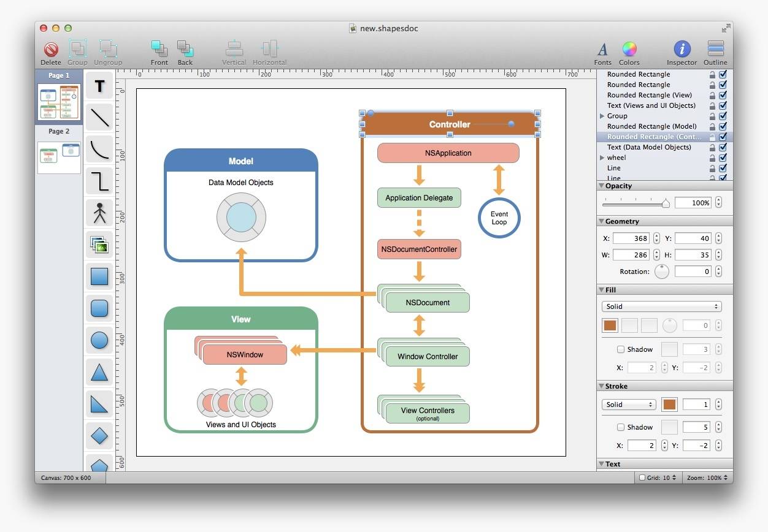Screen dimensions: 768x532
Task: Expand the Group outline row
Action: point(602,116)
